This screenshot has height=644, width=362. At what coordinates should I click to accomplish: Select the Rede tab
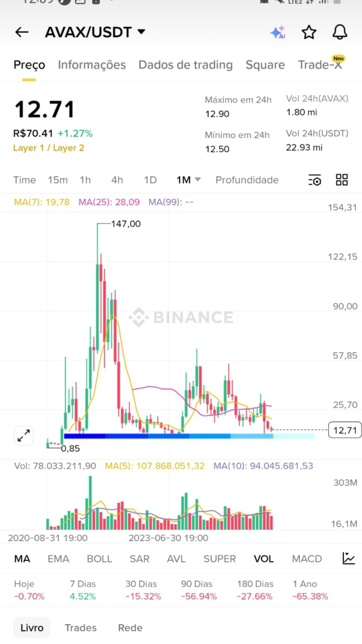point(130,628)
